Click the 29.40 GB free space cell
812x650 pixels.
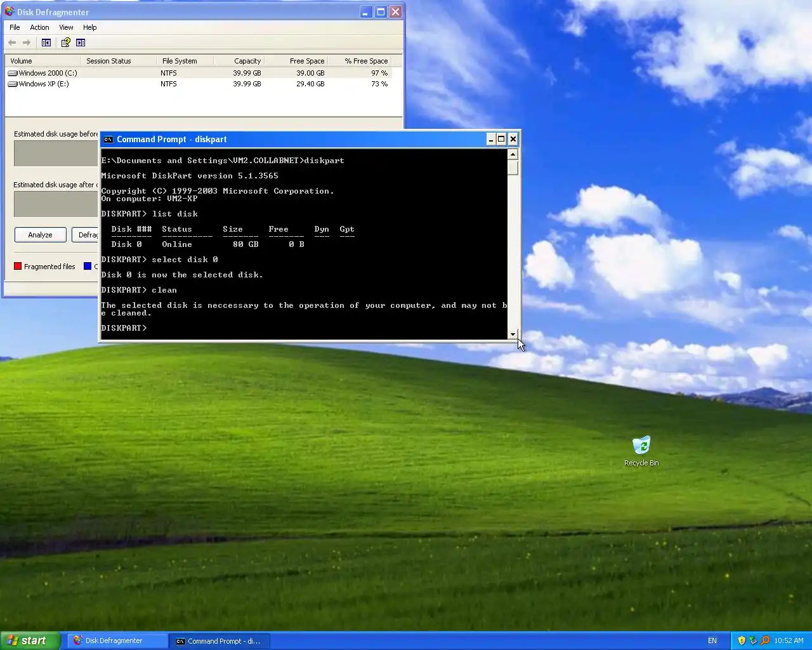(x=310, y=84)
